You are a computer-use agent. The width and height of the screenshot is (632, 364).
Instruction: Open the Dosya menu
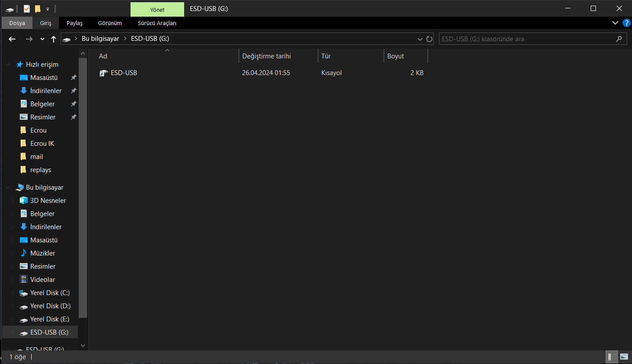tap(17, 23)
